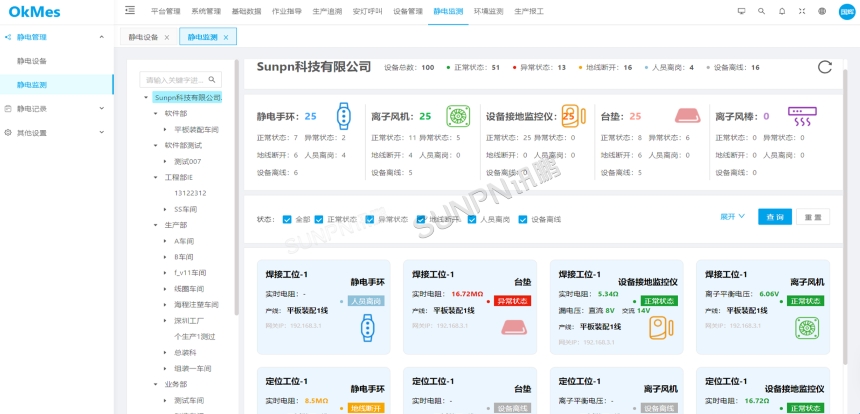The height and width of the screenshot is (414, 860).
Task: Click the grounding monitor icon in summary
Action: pyautogui.click(x=574, y=116)
